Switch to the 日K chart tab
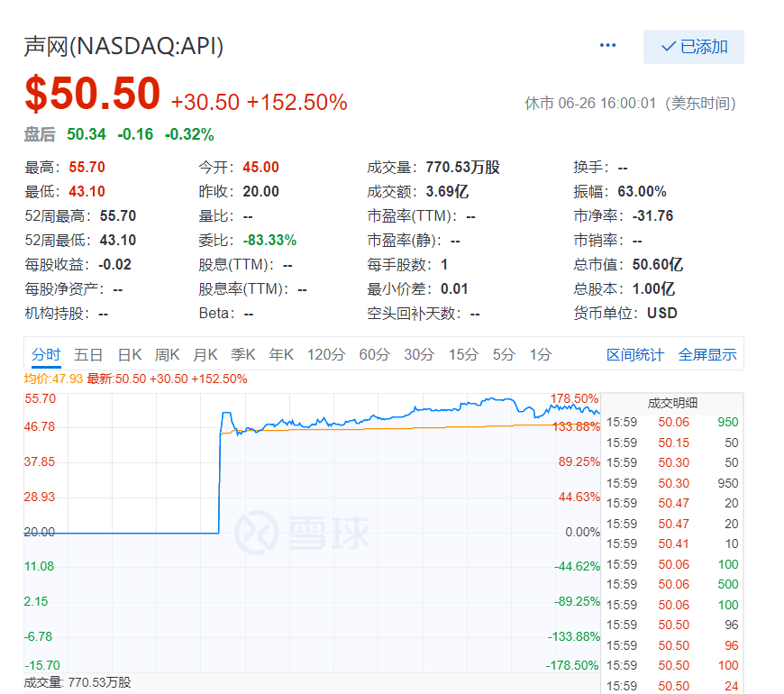This screenshot has height=694, width=784. coord(130,355)
